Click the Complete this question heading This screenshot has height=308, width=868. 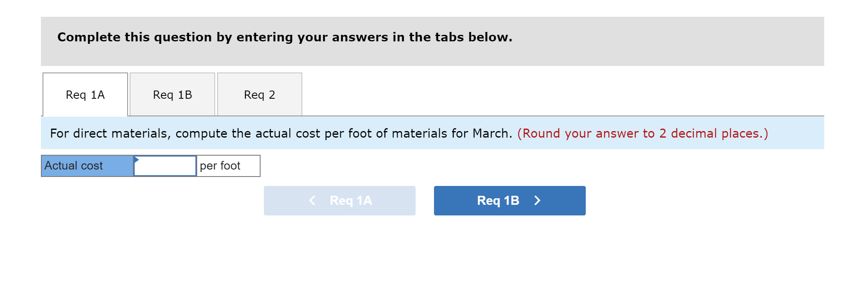[x=284, y=37]
